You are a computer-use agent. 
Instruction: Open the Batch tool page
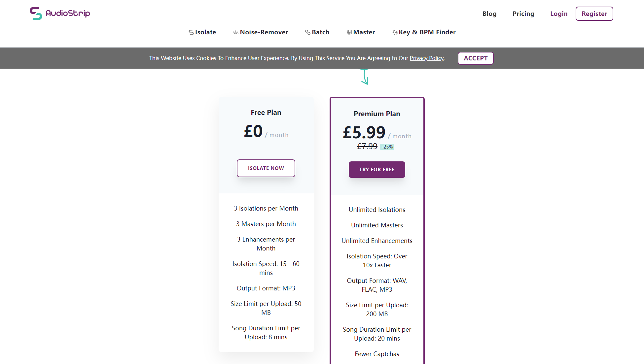pyautogui.click(x=320, y=32)
